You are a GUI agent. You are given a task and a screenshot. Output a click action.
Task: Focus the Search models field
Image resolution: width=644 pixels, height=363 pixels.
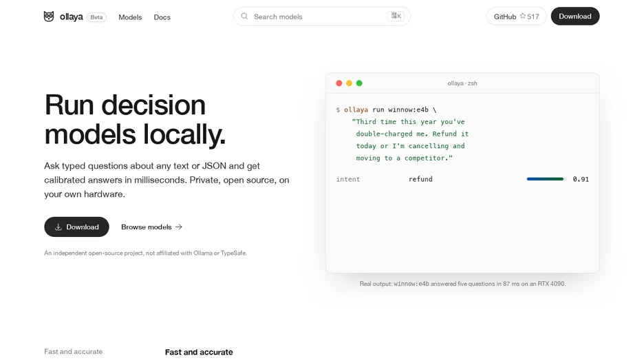[321, 17]
